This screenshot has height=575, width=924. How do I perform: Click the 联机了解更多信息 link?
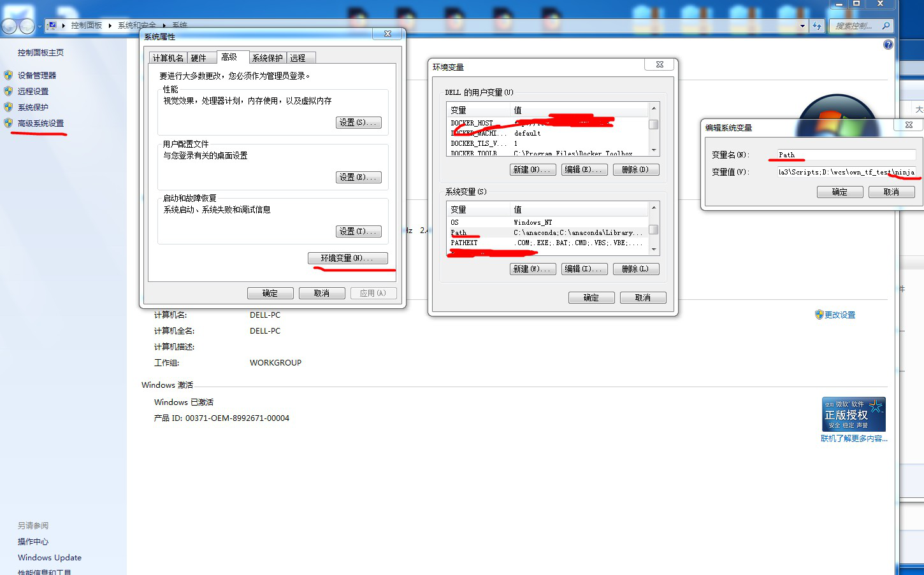coord(853,439)
